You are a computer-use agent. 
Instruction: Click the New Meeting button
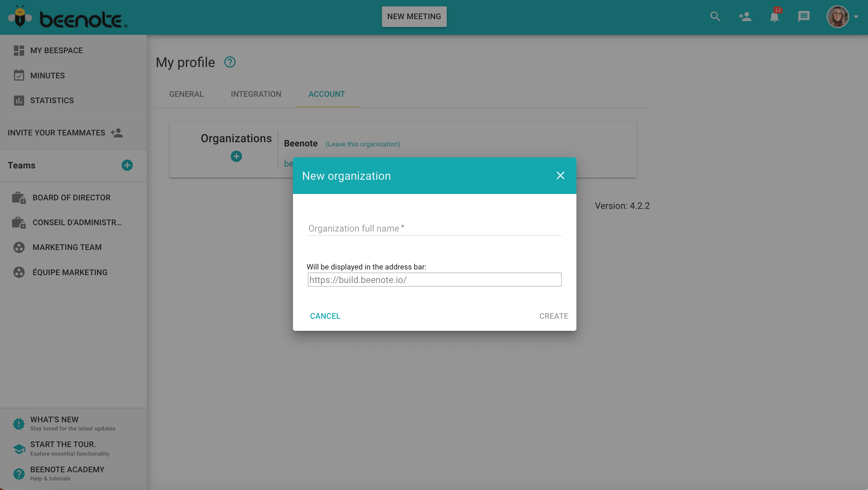click(414, 17)
